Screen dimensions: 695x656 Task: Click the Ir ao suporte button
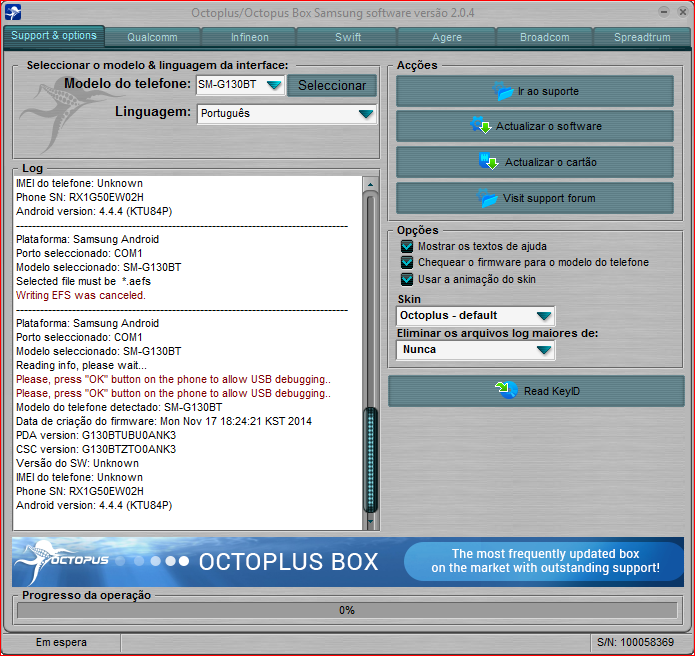535,91
